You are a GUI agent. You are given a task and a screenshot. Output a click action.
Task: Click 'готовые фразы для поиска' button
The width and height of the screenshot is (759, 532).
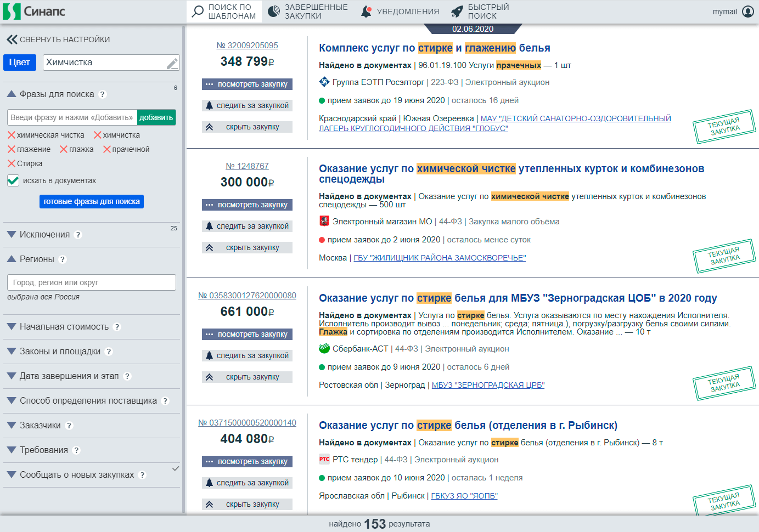(92, 202)
